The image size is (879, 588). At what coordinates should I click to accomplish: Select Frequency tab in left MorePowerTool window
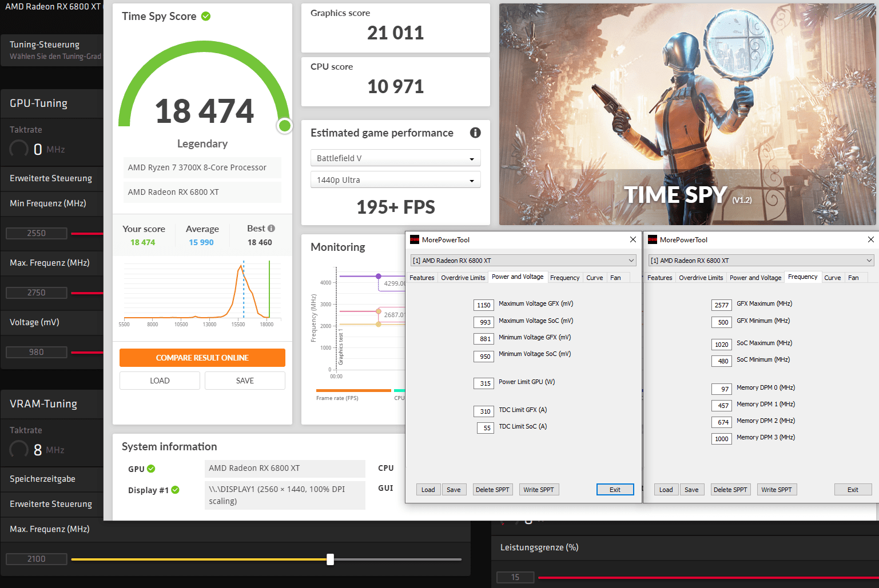565,278
